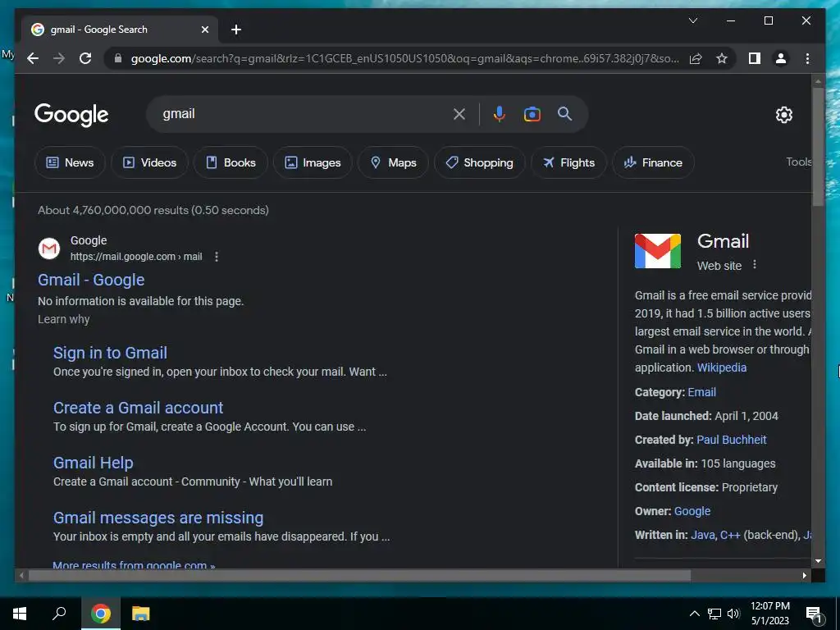
Task: Open the volume tray icon
Action: pyautogui.click(x=733, y=614)
